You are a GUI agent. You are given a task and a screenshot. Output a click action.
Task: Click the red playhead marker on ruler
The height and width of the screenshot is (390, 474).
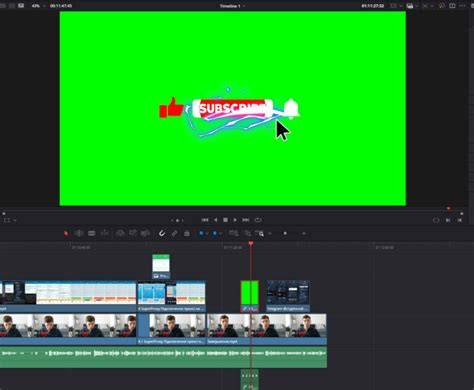(x=251, y=244)
